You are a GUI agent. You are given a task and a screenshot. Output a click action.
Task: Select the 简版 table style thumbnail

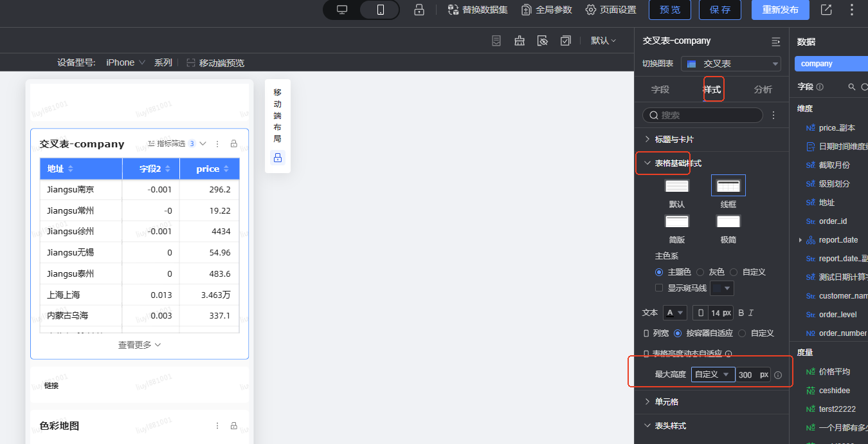coord(676,221)
